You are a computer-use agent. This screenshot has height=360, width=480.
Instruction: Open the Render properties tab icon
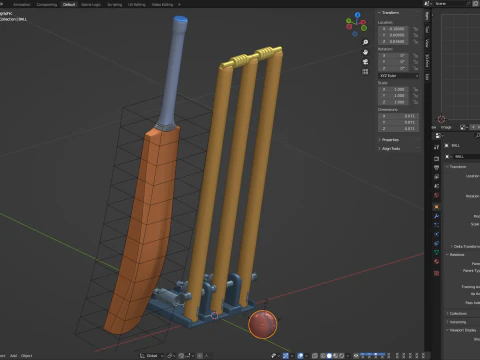pyautogui.click(x=436, y=158)
